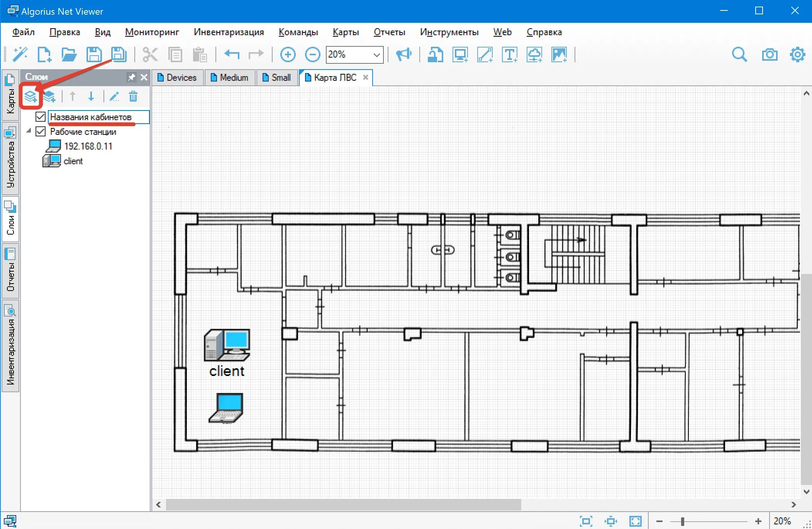Screen dimensions: 812x529
Task: Click the zoom in plus toolbar icon
Action: click(x=288, y=54)
